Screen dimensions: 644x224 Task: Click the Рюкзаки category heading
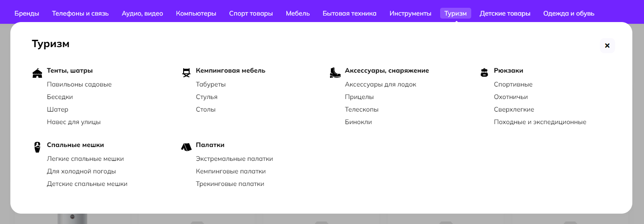click(x=508, y=70)
